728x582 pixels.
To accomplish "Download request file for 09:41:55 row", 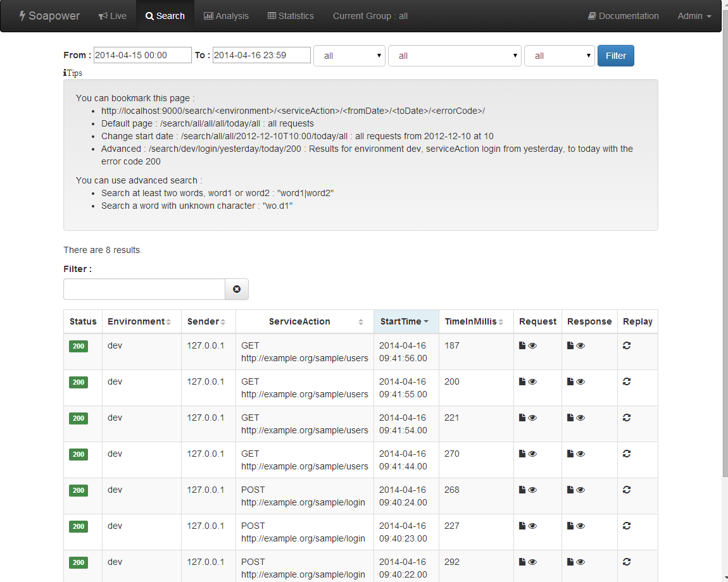I will point(522,381).
